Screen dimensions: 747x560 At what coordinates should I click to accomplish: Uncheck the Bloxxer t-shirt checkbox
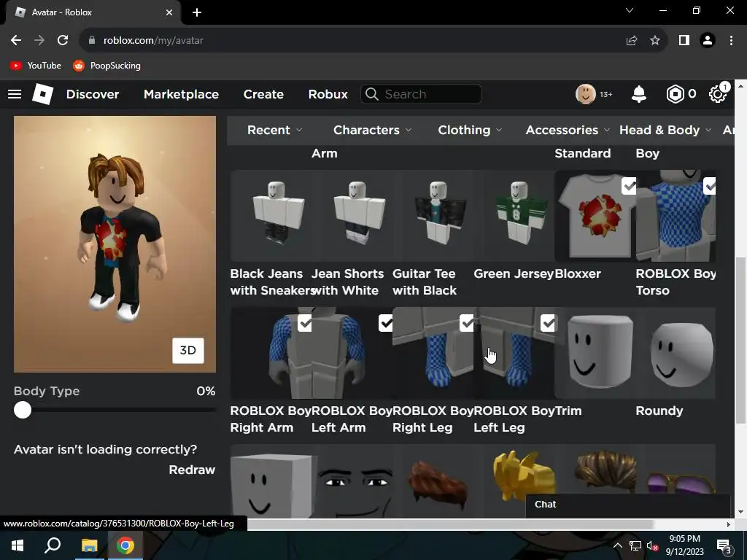tap(629, 186)
